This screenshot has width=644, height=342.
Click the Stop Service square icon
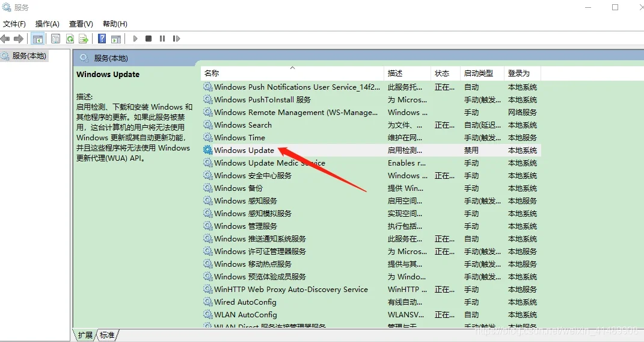click(149, 39)
